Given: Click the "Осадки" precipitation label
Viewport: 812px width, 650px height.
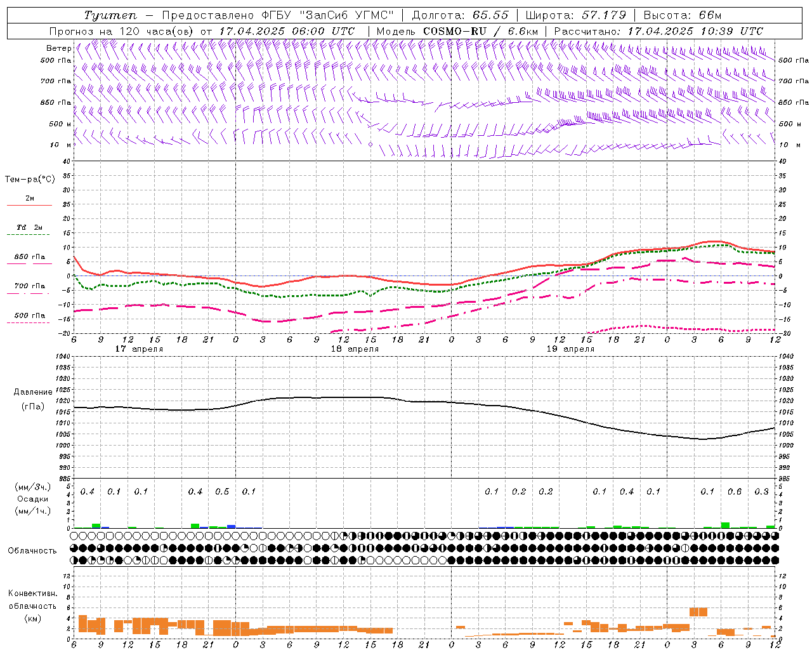Looking at the screenshot, I should (x=32, y=499).
